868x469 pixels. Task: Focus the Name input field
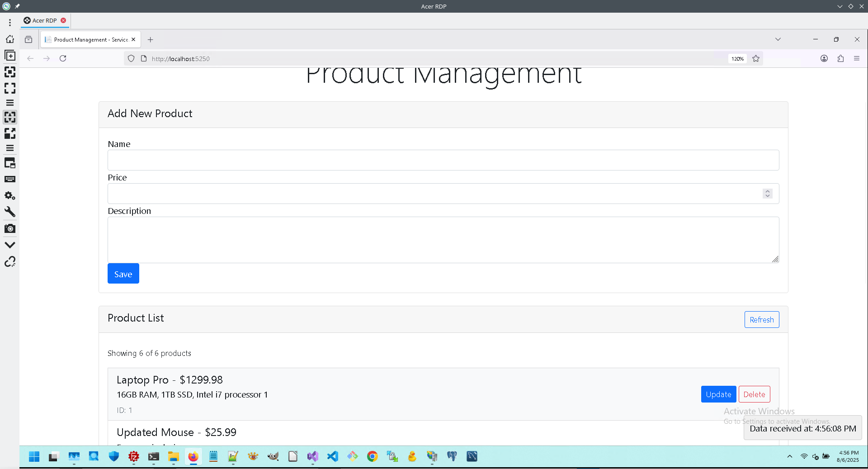point(443,160)
